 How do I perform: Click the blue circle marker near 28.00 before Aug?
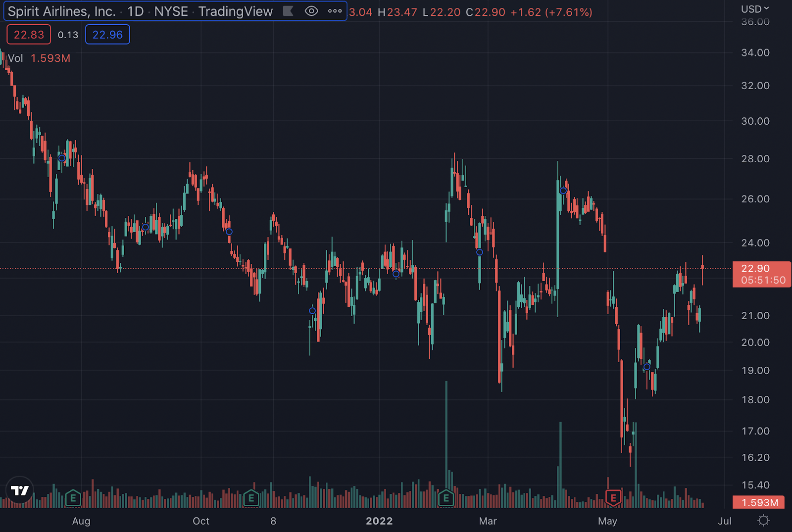pos(62,158)
